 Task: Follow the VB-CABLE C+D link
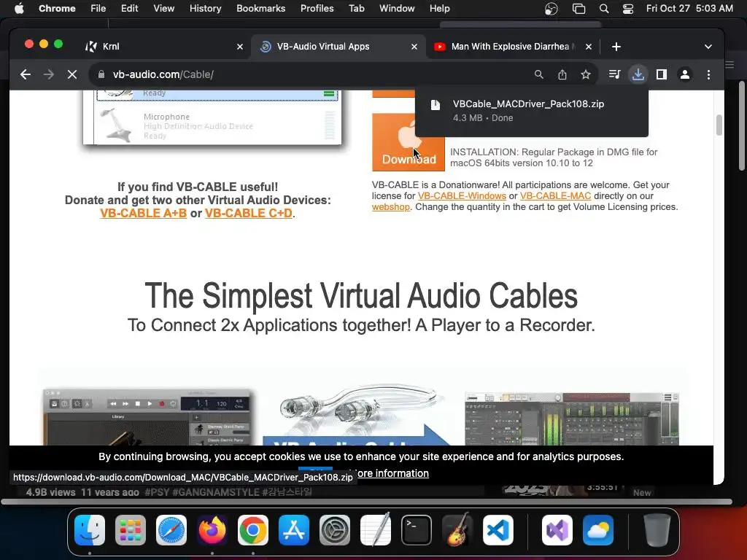coord(249,214)
